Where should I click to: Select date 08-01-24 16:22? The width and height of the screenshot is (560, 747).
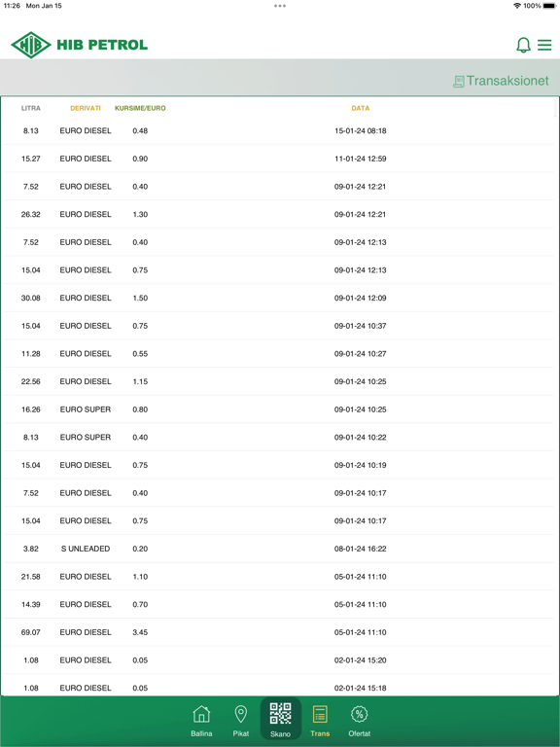pos(361,549)
